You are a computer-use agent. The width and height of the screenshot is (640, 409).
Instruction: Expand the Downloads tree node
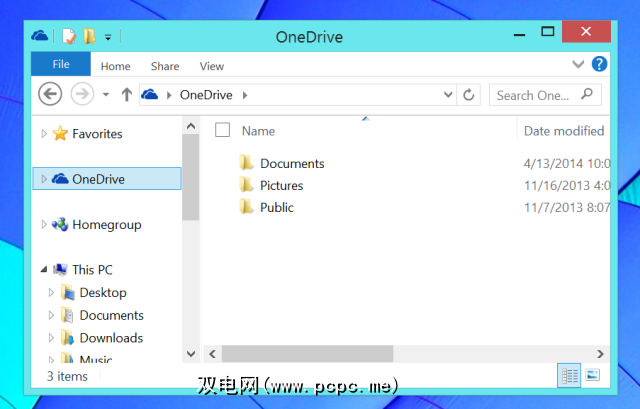(x=51, y=338)
